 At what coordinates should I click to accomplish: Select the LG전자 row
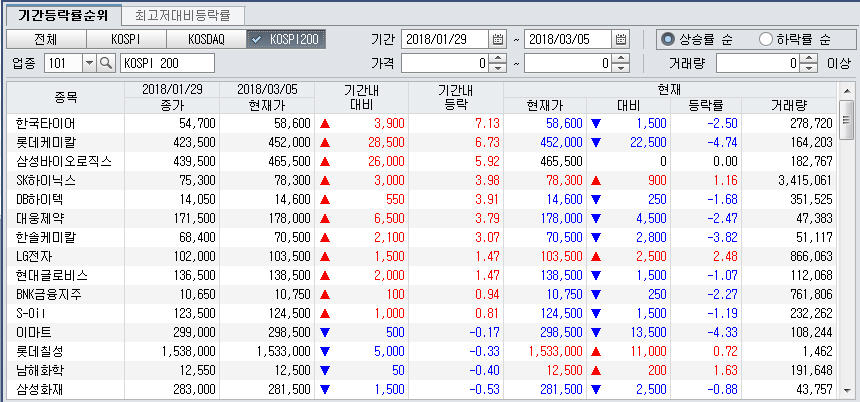pos(422,256)
